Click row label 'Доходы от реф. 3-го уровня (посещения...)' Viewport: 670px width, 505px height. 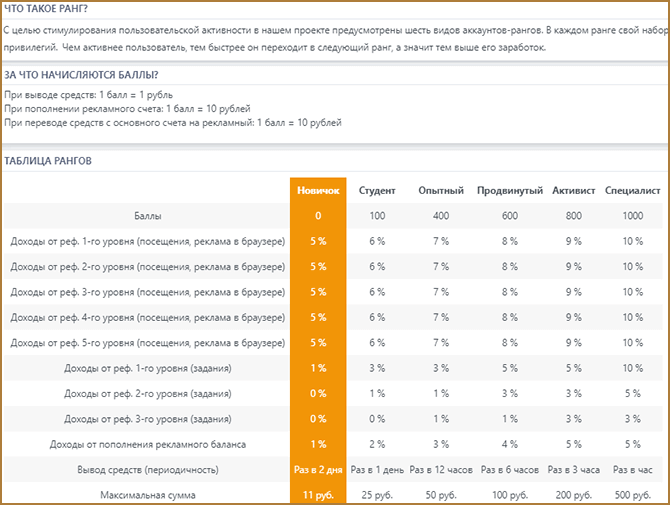click(147, 292)
